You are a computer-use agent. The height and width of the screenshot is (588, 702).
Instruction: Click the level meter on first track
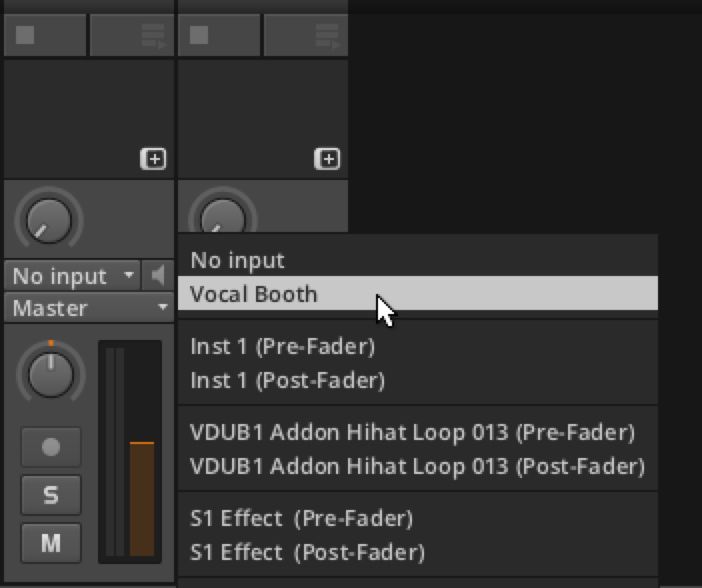coord(130,451)
